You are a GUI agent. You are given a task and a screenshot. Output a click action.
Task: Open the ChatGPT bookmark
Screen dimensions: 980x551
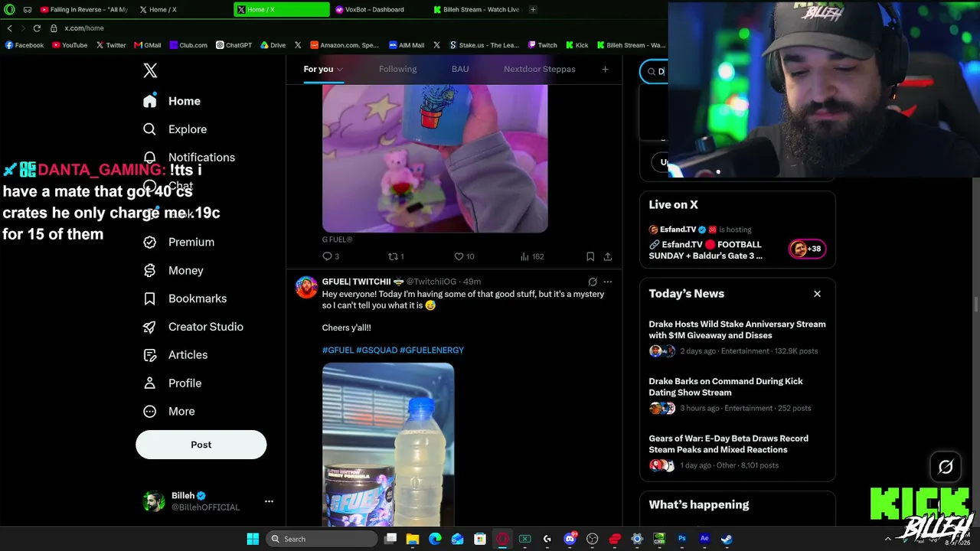(x=234, y=45)
